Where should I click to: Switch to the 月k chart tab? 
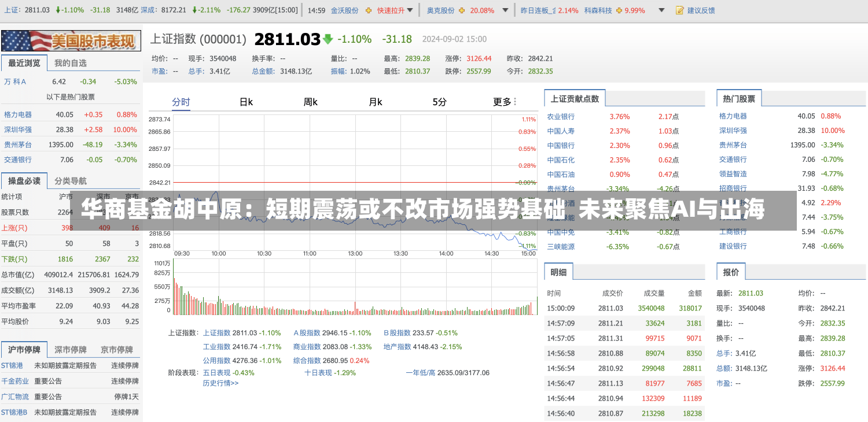[376, 102]
